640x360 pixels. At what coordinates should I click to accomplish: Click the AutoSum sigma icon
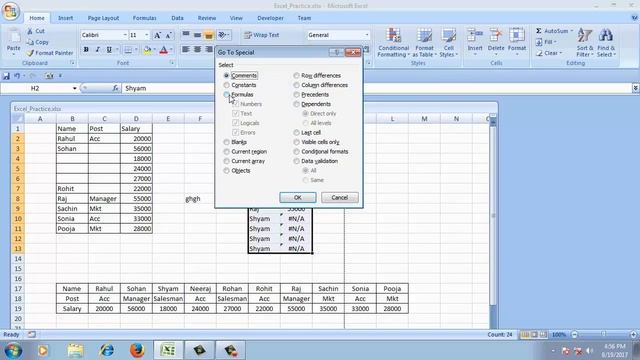tap(539, 31)
